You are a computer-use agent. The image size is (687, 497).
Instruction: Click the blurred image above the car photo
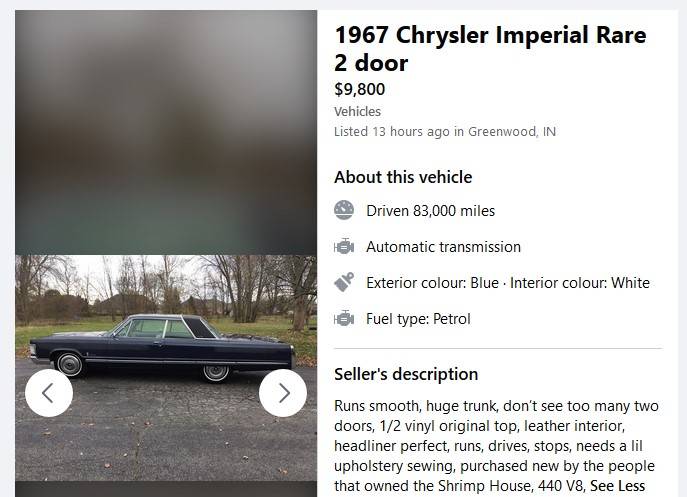[x=165, y=130]
